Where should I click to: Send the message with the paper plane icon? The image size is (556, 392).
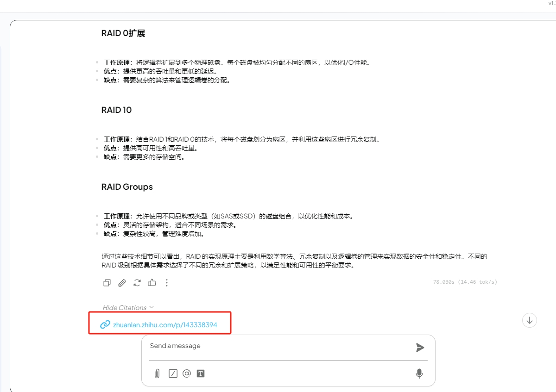420,348
